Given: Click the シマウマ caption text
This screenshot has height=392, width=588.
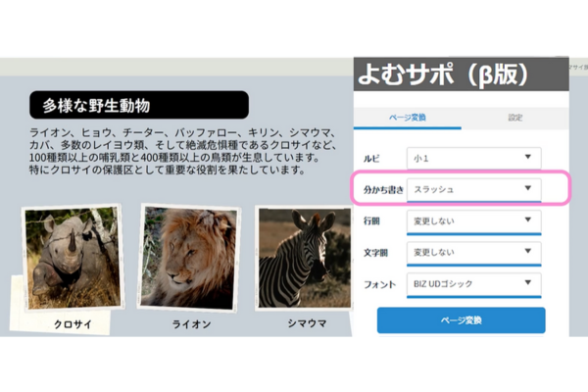Looking at the screenshot, I should coord(305,322).
